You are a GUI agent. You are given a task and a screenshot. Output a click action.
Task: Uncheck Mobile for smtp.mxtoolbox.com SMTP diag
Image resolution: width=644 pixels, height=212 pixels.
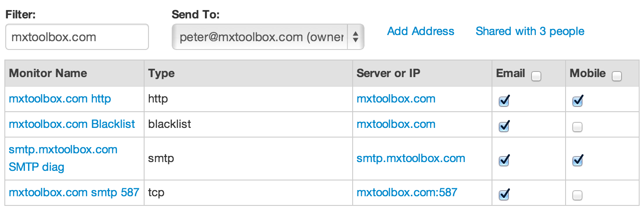[577, 160]
